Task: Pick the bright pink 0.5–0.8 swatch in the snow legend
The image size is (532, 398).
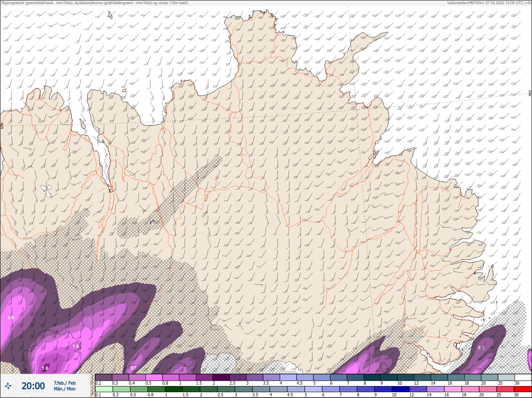Action: click(x=154, y=378)
